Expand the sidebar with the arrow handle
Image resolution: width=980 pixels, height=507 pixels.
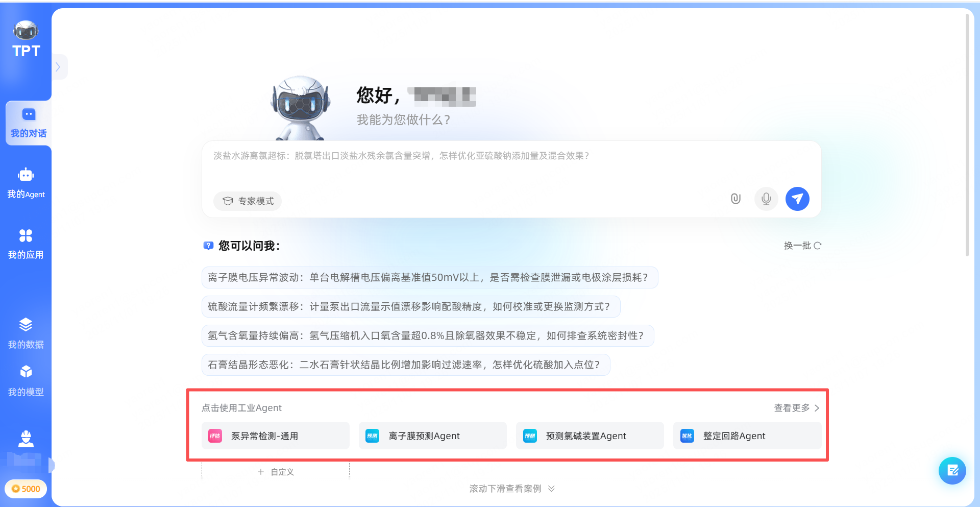(x=59, y=66)
